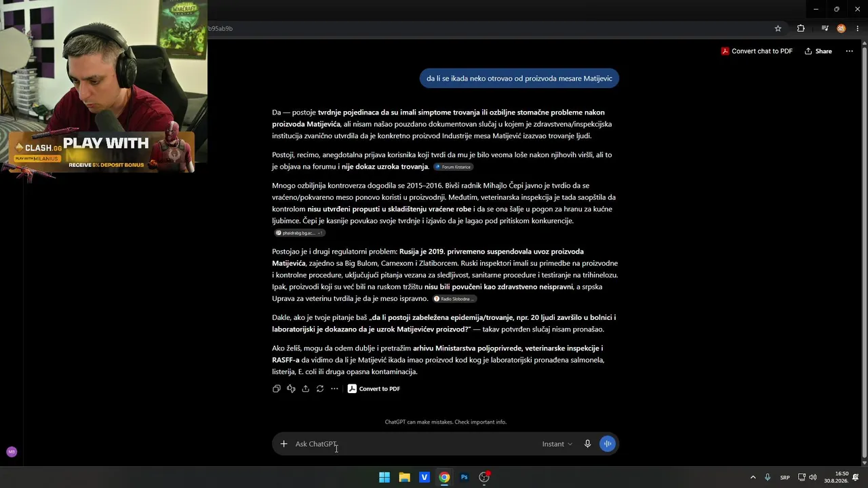Click the microphone icon in system tray

tap(768, 477)
